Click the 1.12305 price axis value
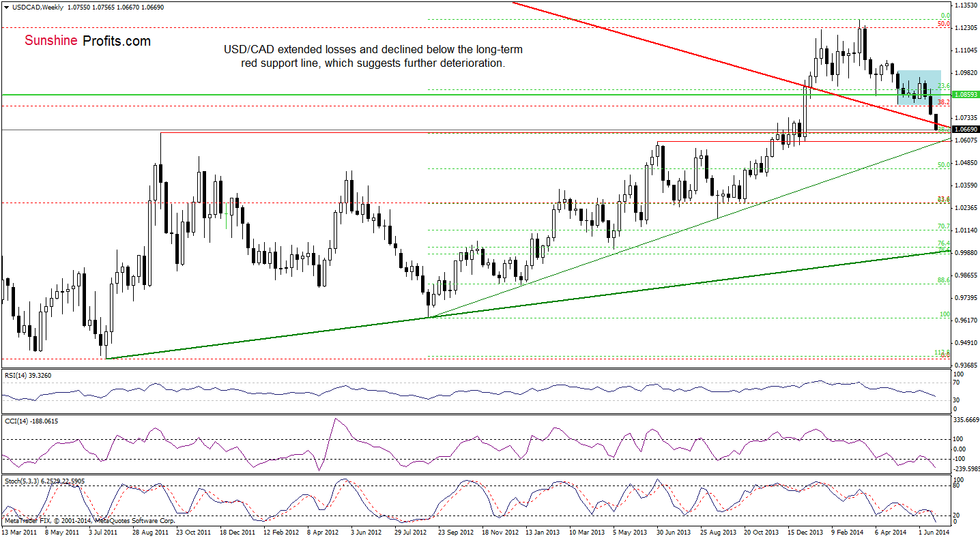This screenshot has height=538, width=980. coord(966,27)
